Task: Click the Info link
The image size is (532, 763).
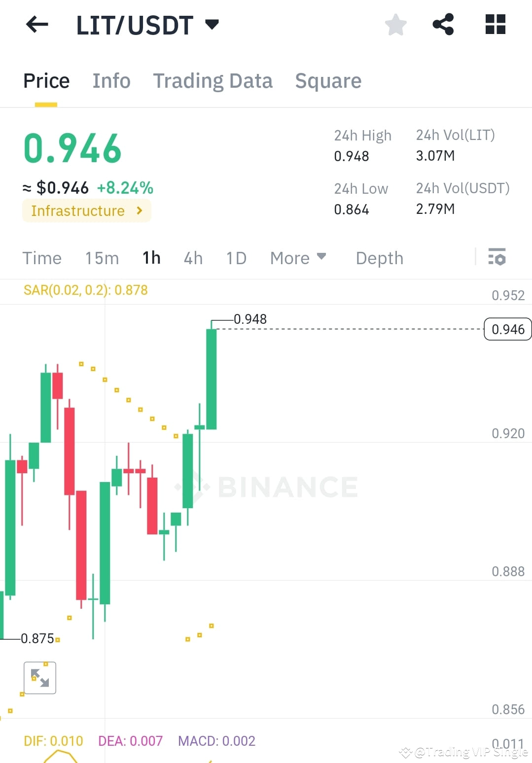Action: (111, 80)
